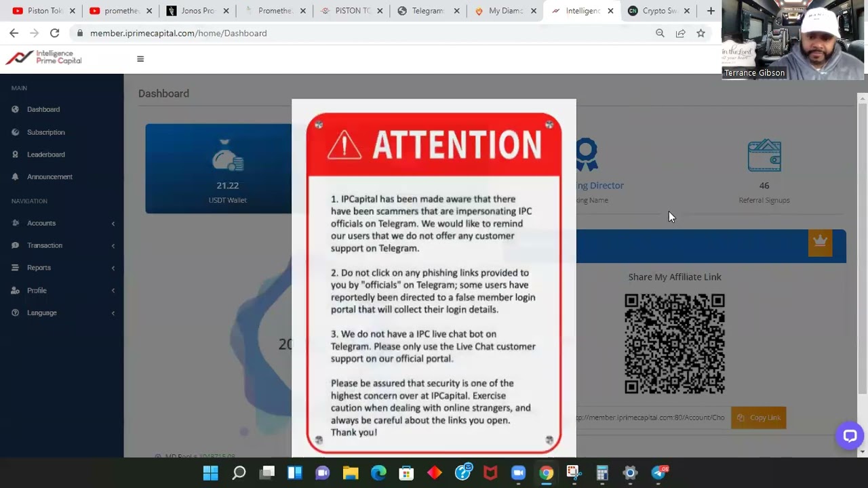Open the Leaderboard page
The width and height of the screenshot is (868, 488).
[46, 155]
